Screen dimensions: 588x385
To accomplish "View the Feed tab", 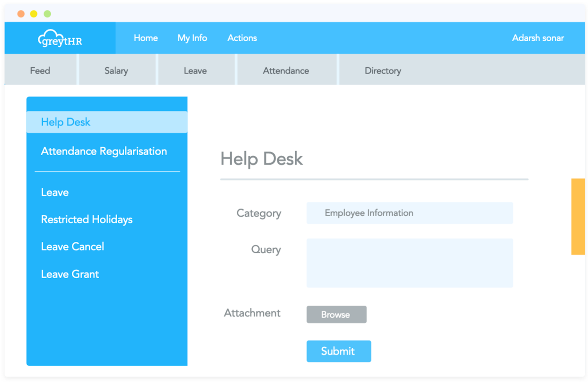I will [40, 70].
